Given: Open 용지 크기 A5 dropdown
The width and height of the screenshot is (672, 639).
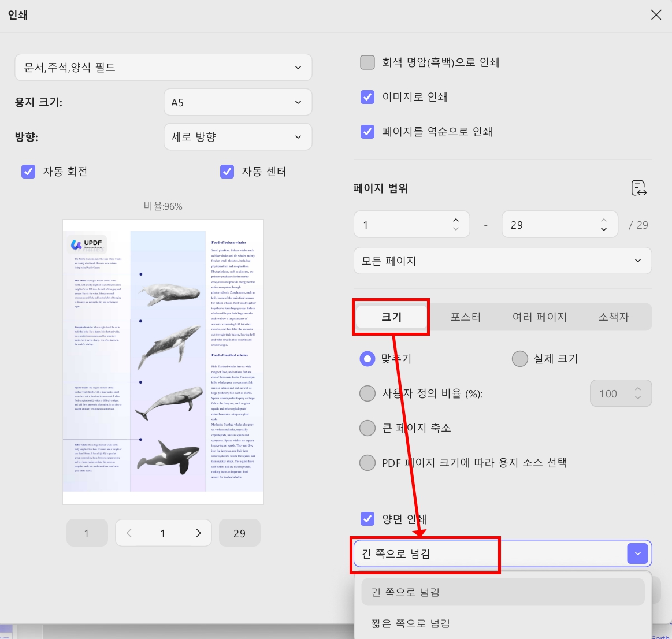Looking at the screenshot, I should click(238, 102).
